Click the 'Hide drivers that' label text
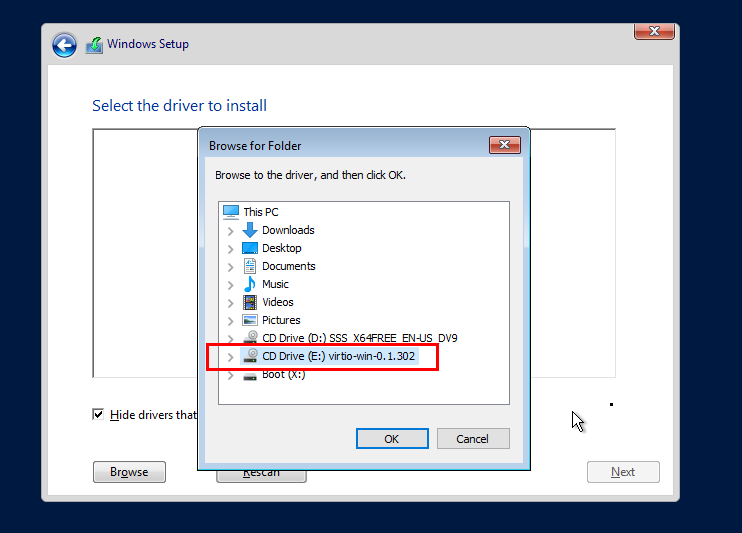This screenshot has height=533, width=742. 153,415
